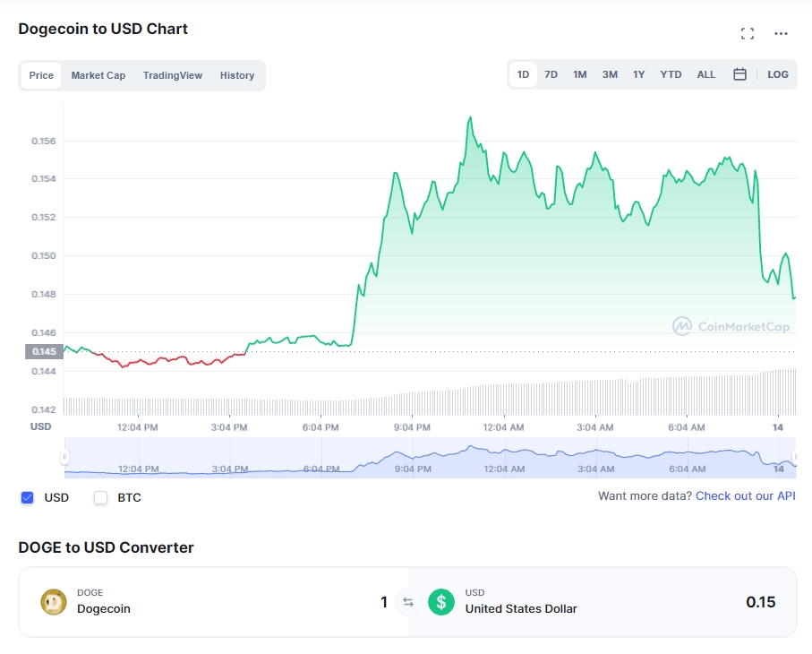Click the left range slider handle
This screenshot has height=654, width=812.
64,457
